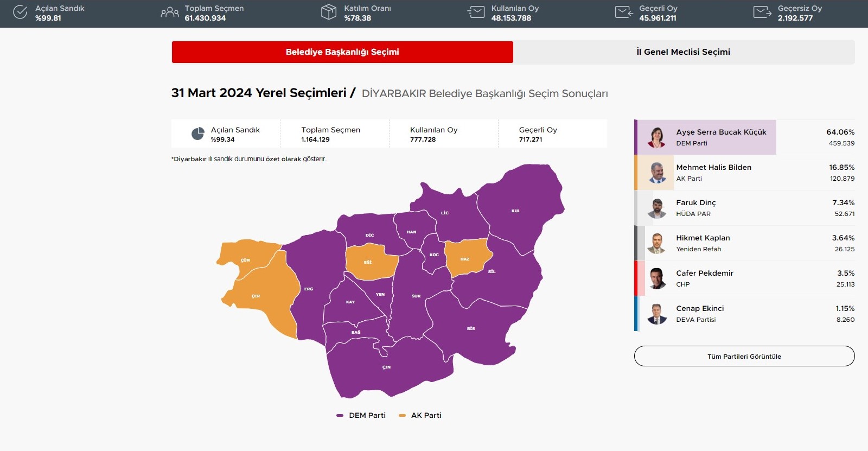
Task: Click the Katılım Oranı ballot box icon
Action: pyautogui.click(x=329, y=12)
